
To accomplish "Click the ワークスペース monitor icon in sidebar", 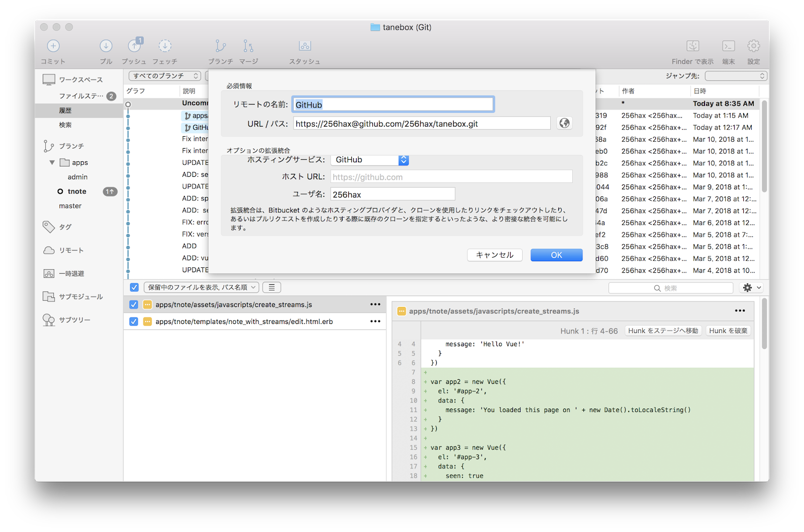I will pos(49,80).
